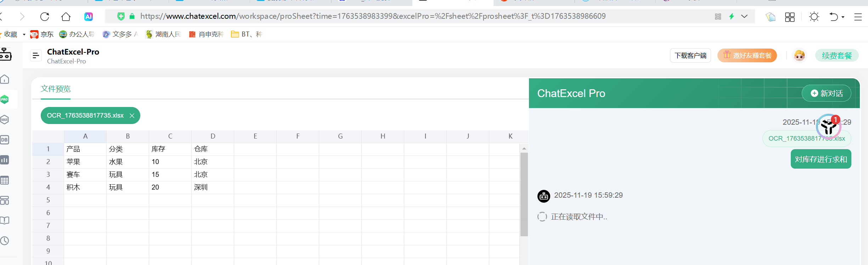Click cell 深圳 in column D

coord(213,187)
